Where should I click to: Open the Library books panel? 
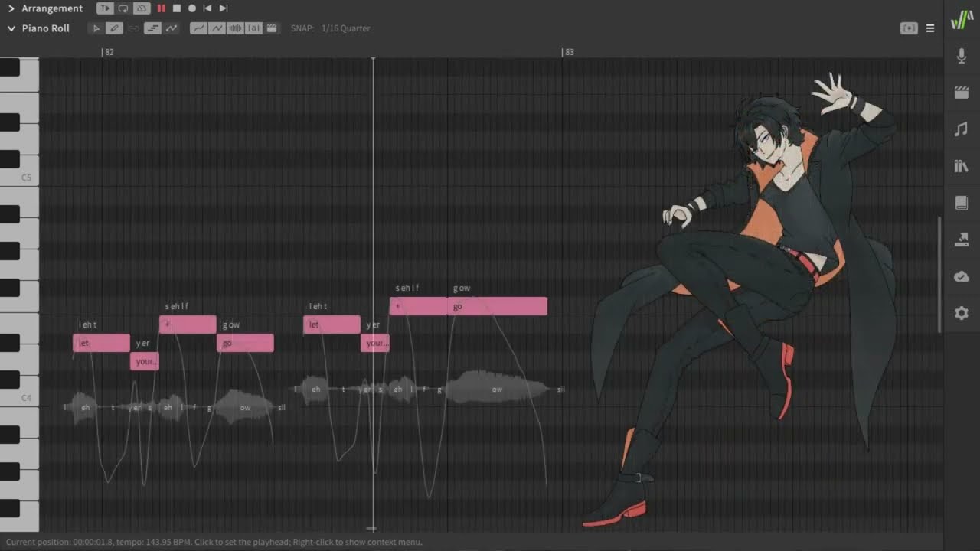tap(962, 166)
